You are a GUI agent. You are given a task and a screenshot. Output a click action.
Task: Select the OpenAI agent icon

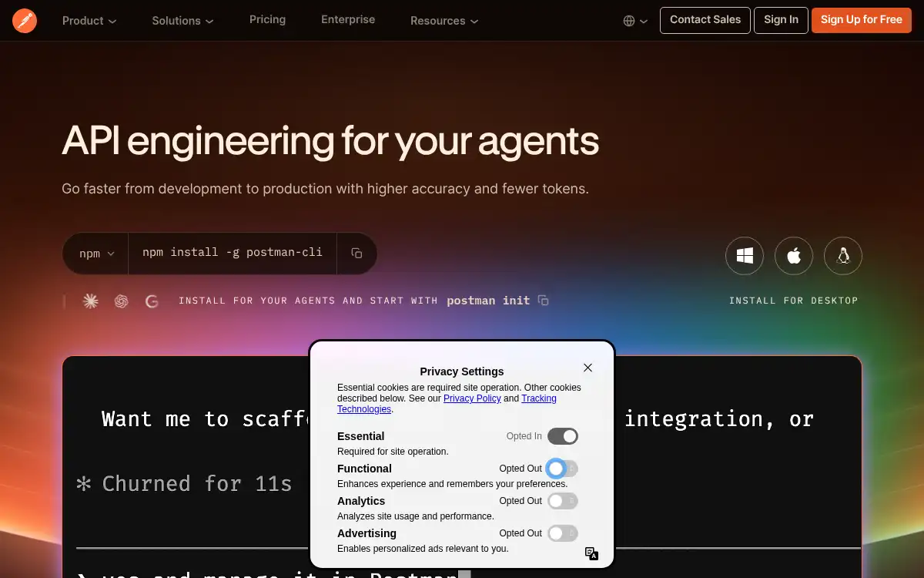tap(121, 301)
